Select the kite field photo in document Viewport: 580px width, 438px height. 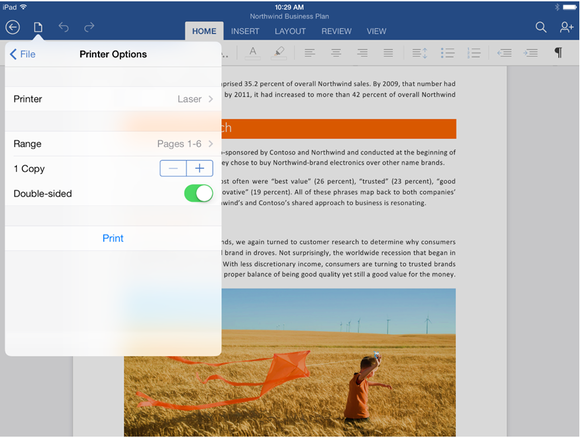click(290, 363)
